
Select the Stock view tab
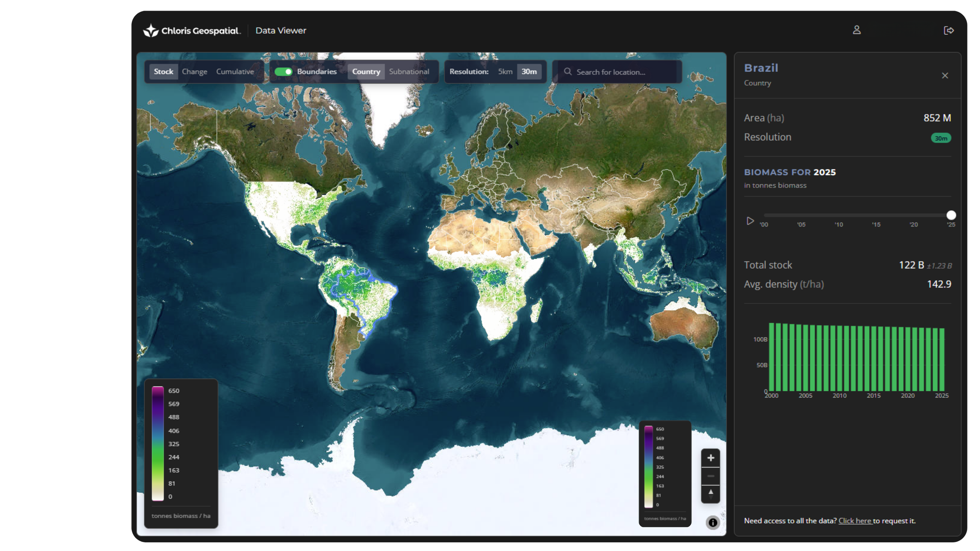[x=163, y=72]
